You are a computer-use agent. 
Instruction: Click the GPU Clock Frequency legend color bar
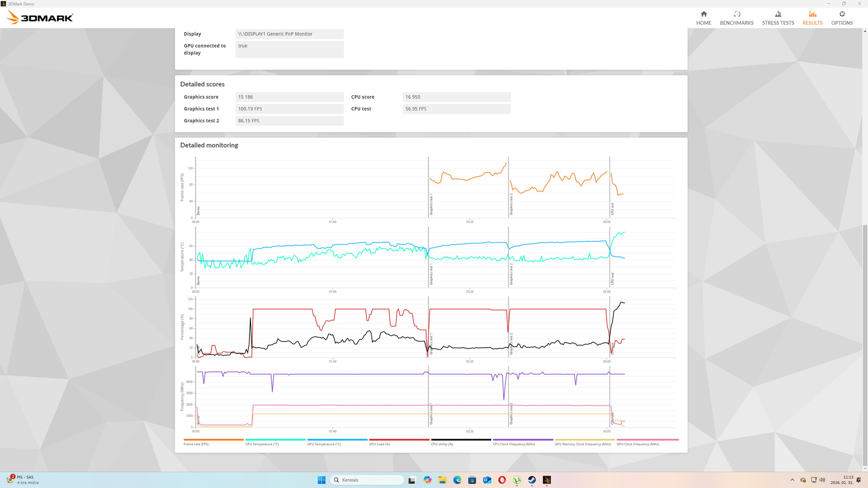pyautogui.click(x=647, y=439)
